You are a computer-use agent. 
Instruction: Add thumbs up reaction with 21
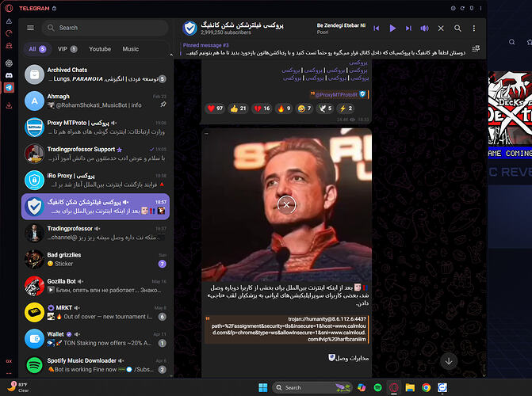tap(238, 109)
